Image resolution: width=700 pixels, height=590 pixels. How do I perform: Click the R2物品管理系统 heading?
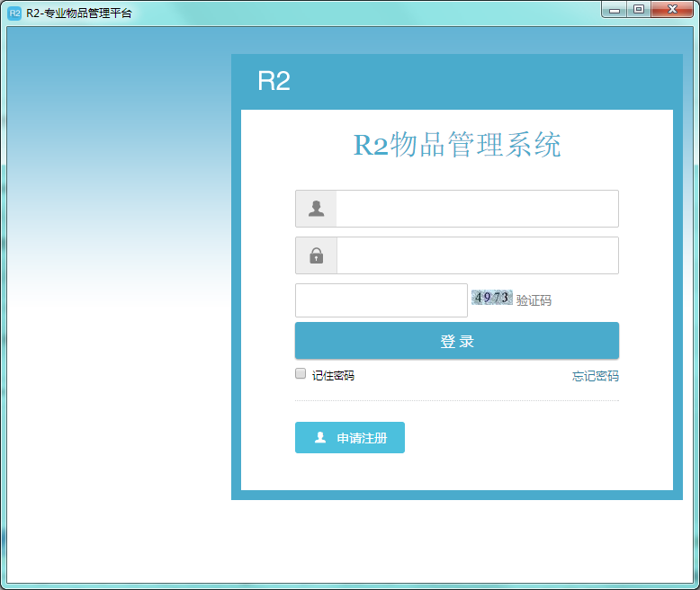click(x=457, y=145)
